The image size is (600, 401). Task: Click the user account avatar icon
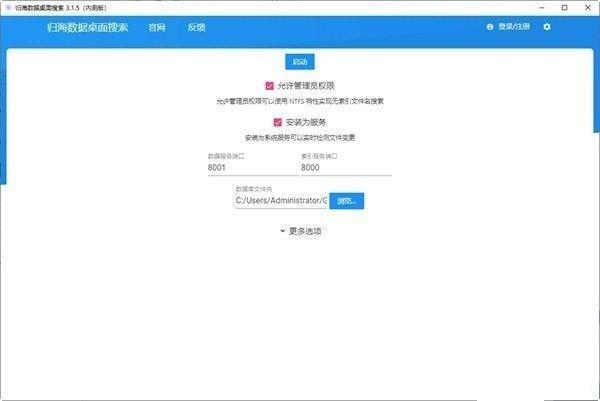pyautogui.click(x=490, y=27)
